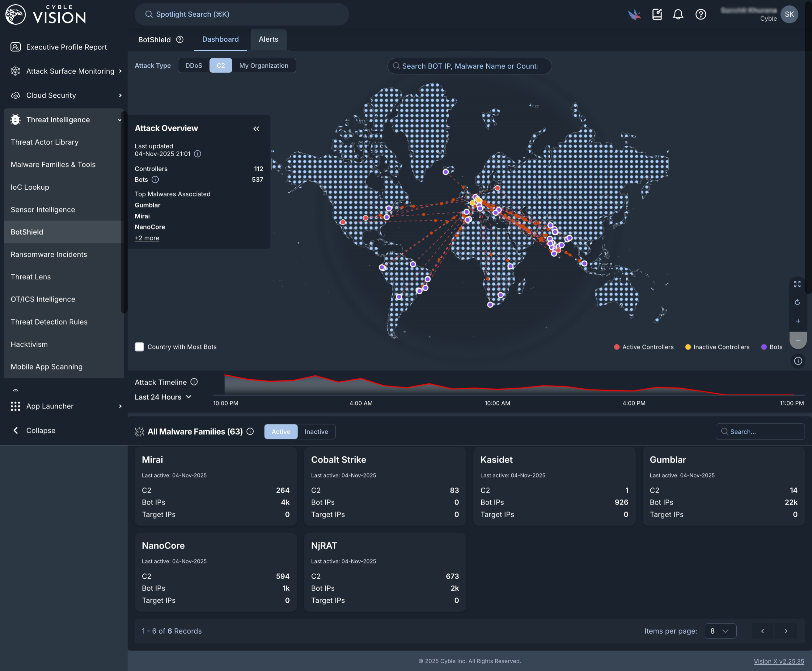The width and height of the screenshot is (812, 671).
Task: Open Items per page dropdown
Action: [721, 631]
